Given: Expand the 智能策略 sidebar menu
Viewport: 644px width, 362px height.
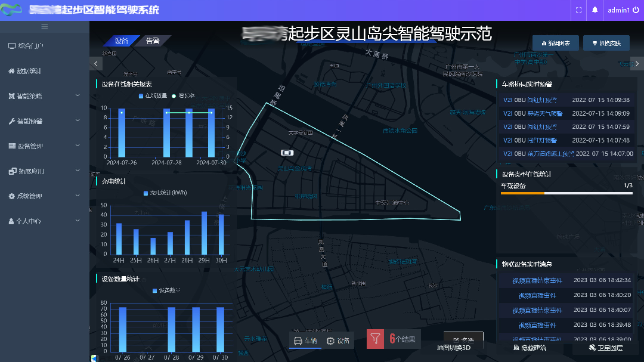Looking at the screenshot, I should [x=78, y=96].
